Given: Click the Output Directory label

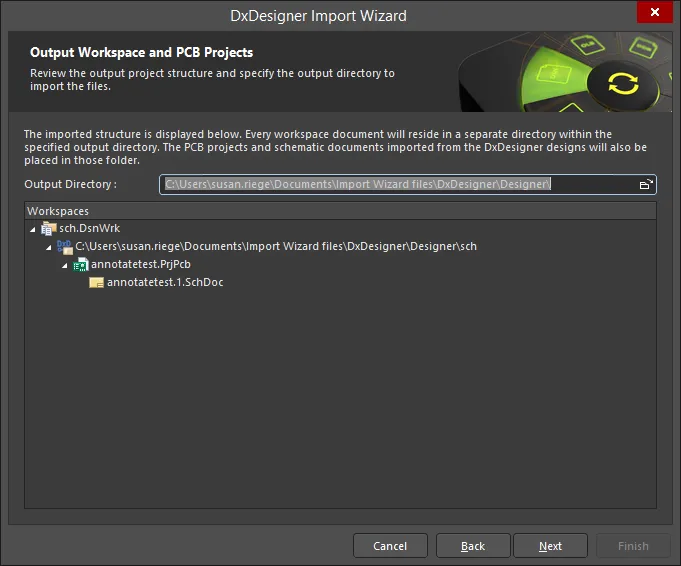Looking at the screenshot, I should coord(70,184).
